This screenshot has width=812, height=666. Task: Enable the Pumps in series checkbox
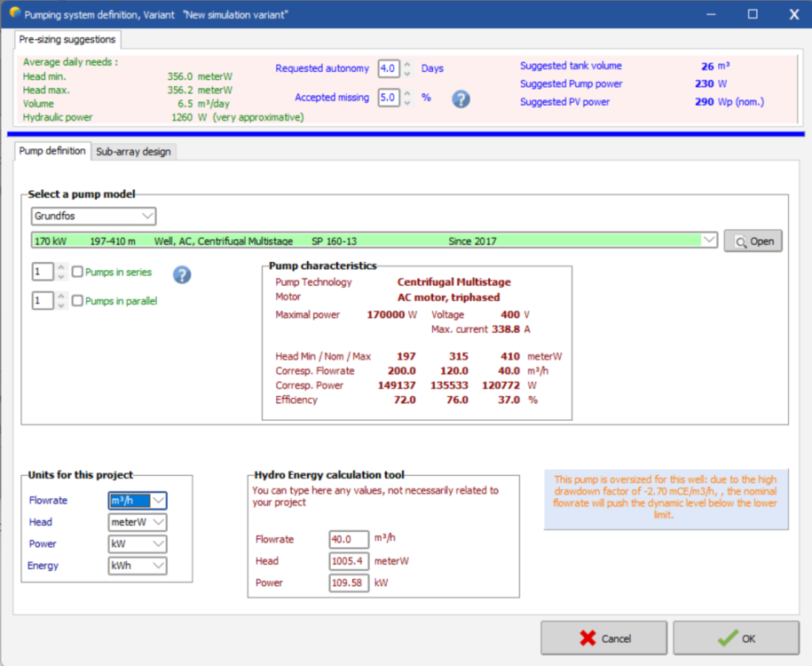click(78, 273)
